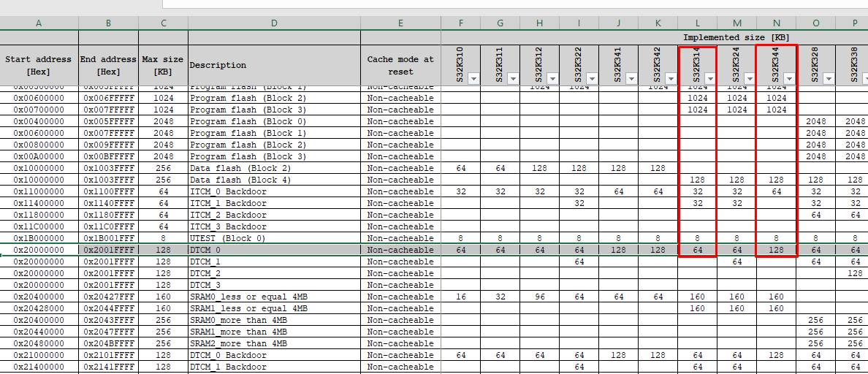The image size is (868, 374).
Task: Open the S32K314 filter dropdown
Action: click(709, 79)
